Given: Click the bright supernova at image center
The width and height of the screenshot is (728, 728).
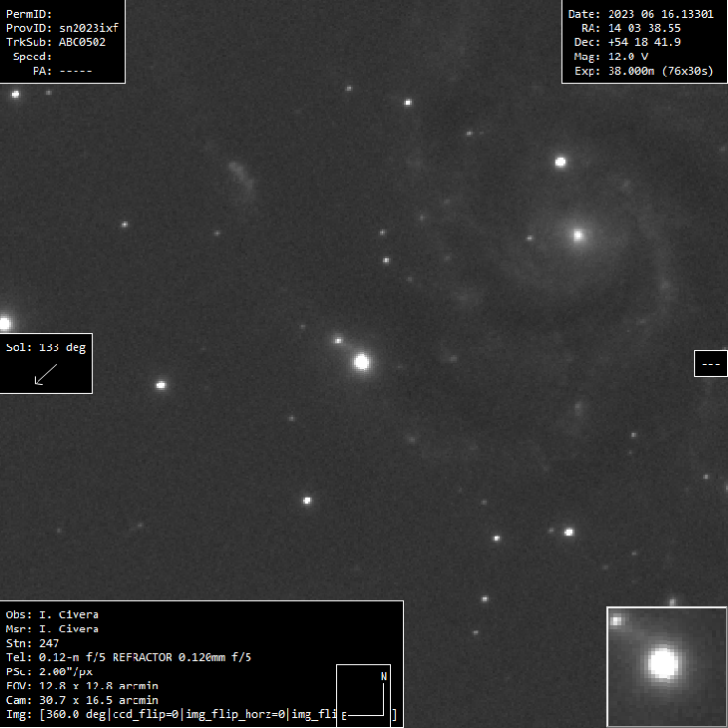Looking at the screenshot, I should (362, 362).
